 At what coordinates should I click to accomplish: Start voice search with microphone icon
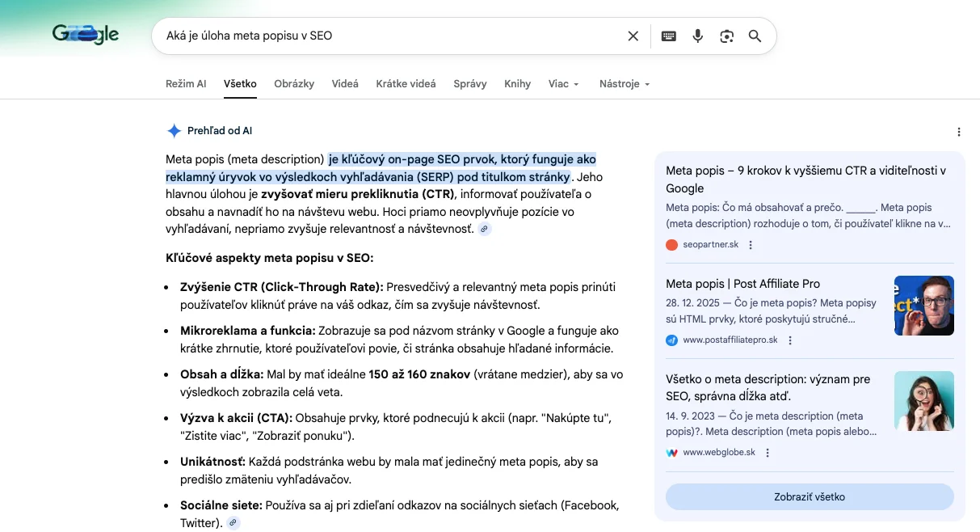[x=697, y=36]
